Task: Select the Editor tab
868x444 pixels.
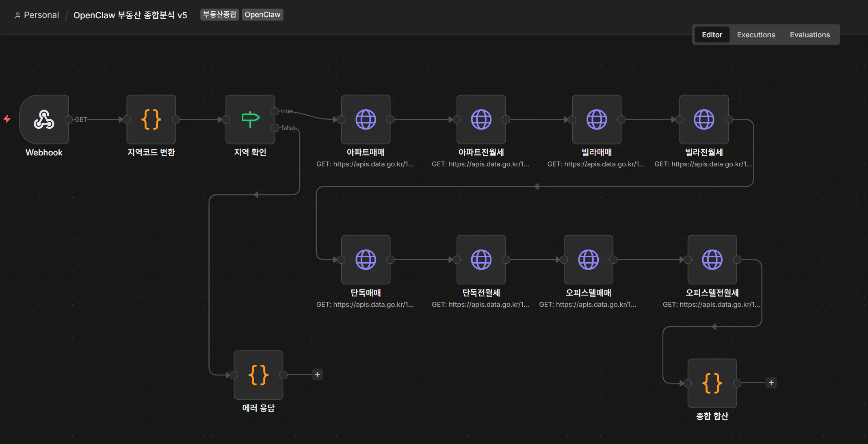Action: tap(712, 35)
